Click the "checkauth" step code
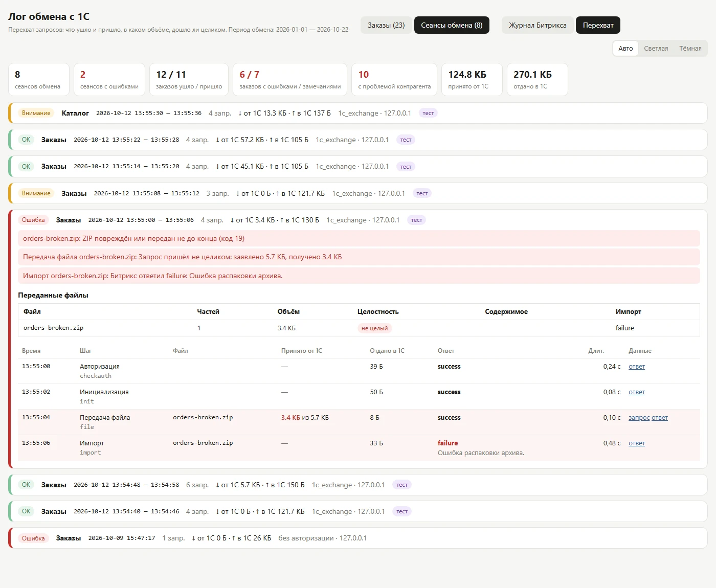This screenshot has width=716, height=588. click(x=96, y=376)
